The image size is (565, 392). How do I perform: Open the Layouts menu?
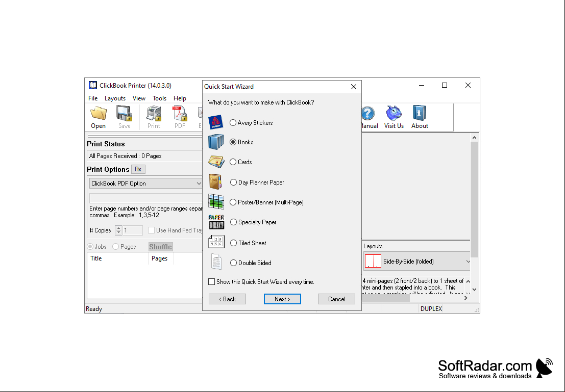tap(115, 98)
